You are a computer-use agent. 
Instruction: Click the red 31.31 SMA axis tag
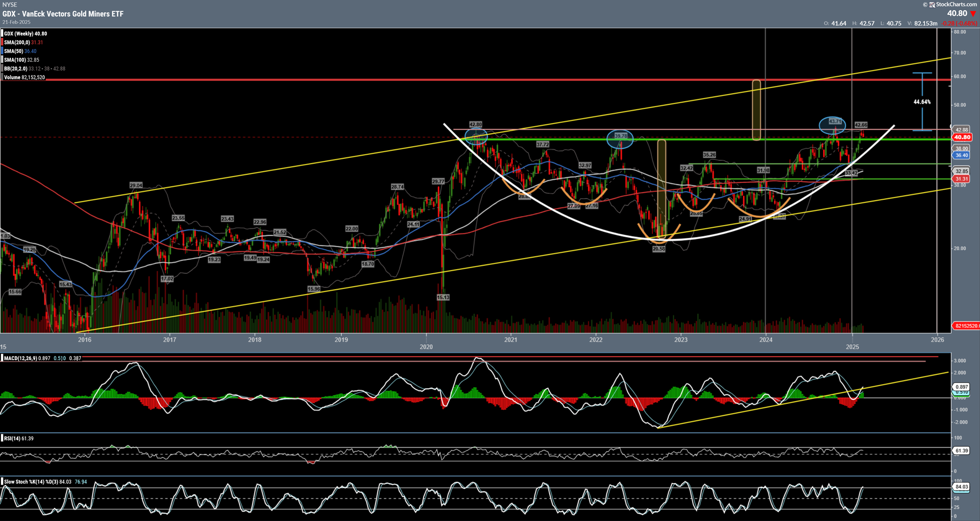coord(962,179)
